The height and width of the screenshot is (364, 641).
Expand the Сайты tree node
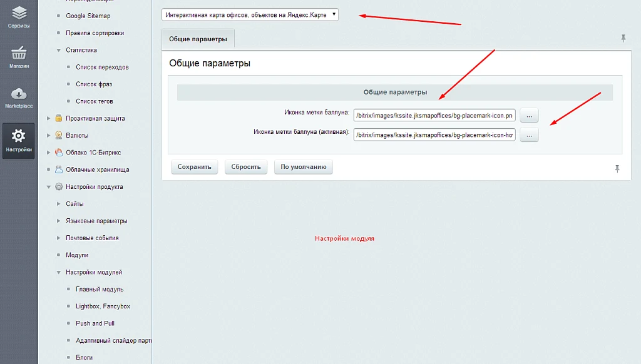(58, 203)
